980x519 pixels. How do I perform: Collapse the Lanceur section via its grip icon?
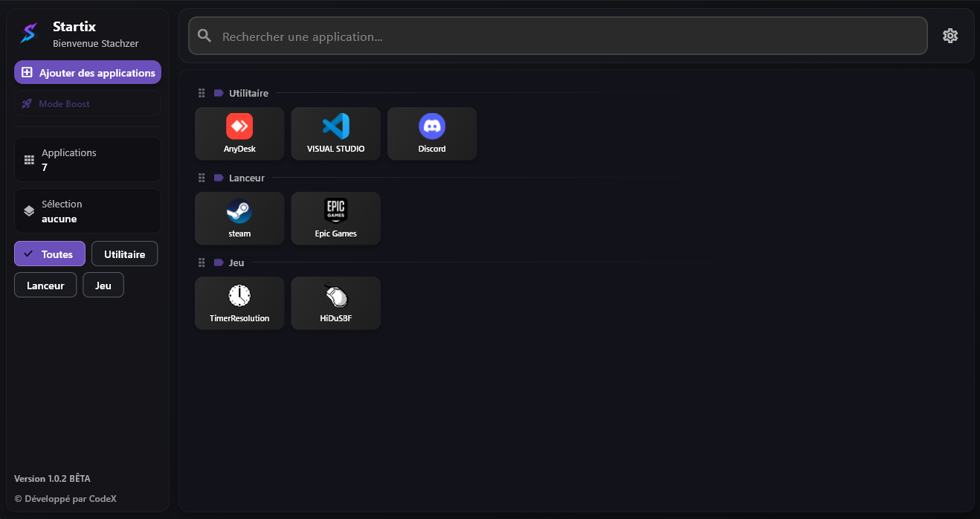(x=202, y=177)
